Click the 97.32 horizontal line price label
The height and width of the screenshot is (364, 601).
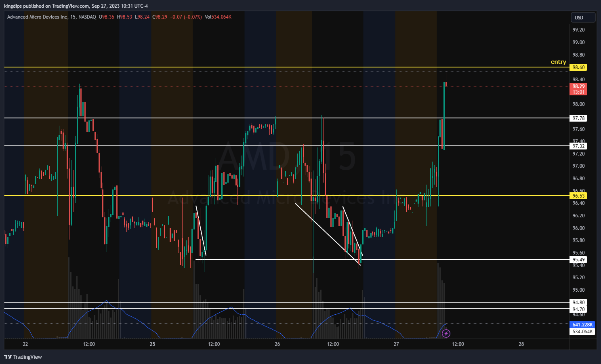pos(578,146)
